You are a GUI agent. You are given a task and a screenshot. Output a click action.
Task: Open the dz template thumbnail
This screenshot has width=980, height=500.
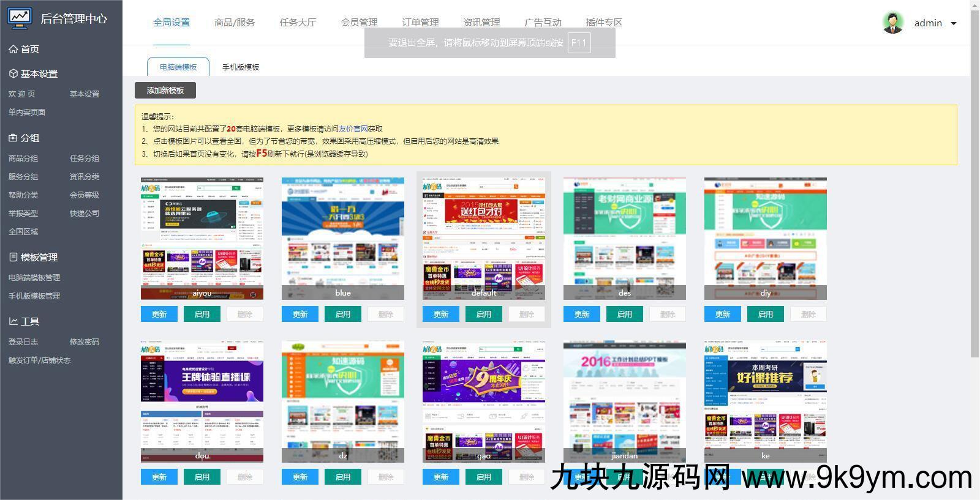pyautogui.click(x=343, y=401)
